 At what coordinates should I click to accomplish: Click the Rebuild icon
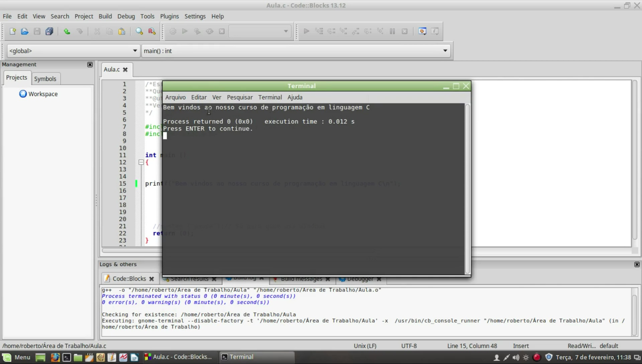click(209, 31)
